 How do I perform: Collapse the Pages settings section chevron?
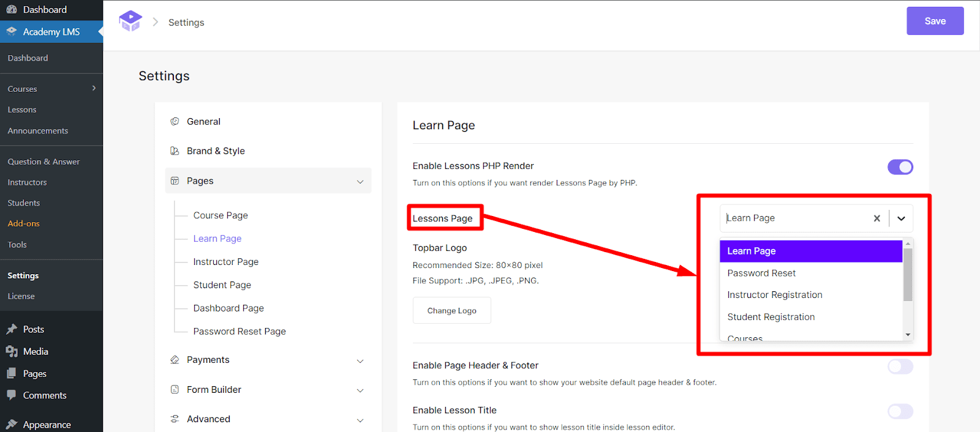tap(360, 181)
